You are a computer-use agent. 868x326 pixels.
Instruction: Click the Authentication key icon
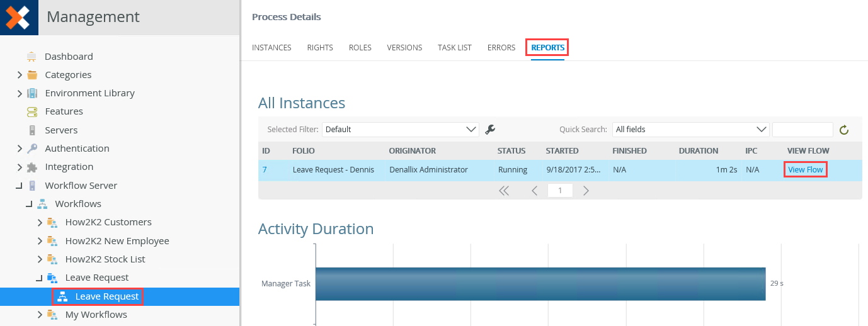[31, 149]
